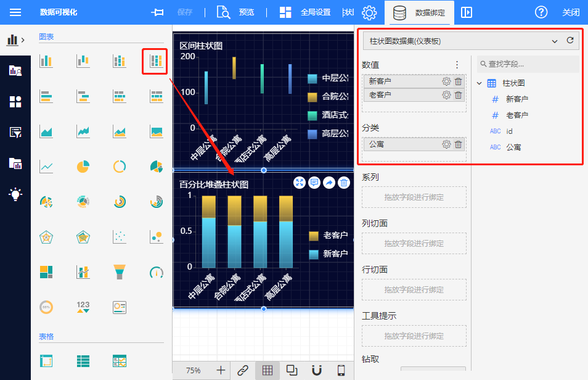Toggle grid display in bottom toolbar
Screen dimensions: 588x380
point(267,370)
